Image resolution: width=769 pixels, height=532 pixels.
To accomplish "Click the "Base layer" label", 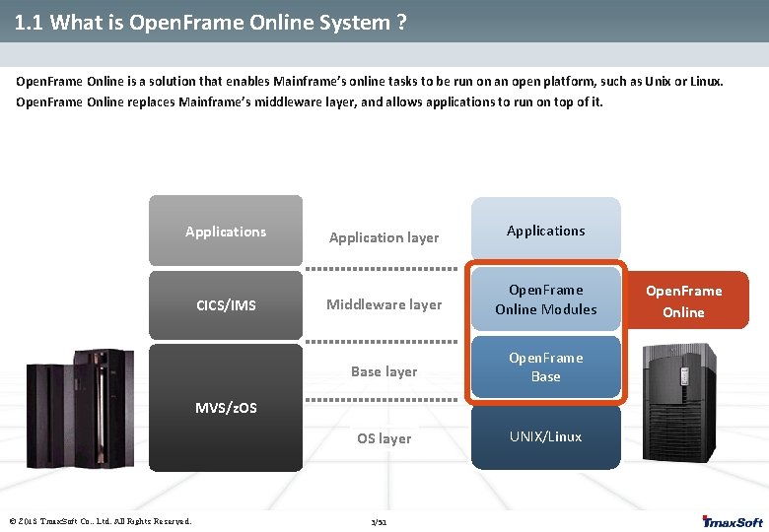I will tap(384, 371).
